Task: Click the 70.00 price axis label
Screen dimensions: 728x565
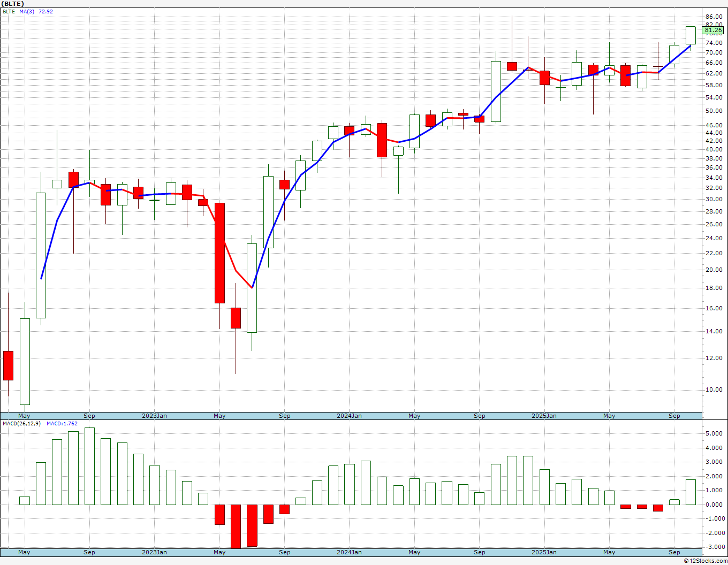Action: coord(714,52)
